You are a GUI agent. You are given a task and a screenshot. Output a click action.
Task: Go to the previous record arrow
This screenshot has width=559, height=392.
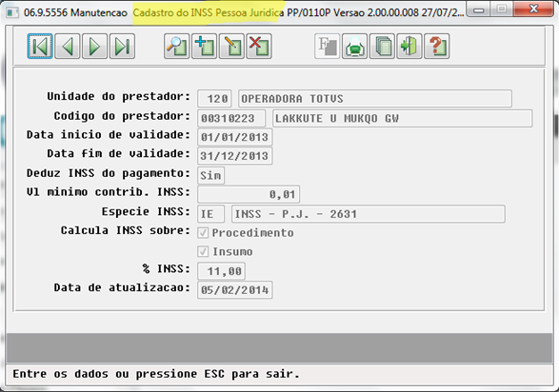(68, 47)
